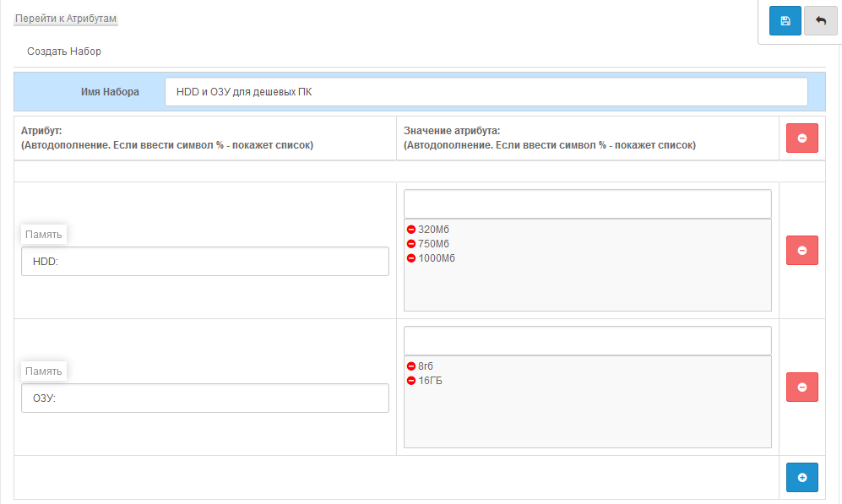The width and height of the screenshot is (842, 504).
Task: Click the HDD: attribute input field
Action: [x=204, y=262]
